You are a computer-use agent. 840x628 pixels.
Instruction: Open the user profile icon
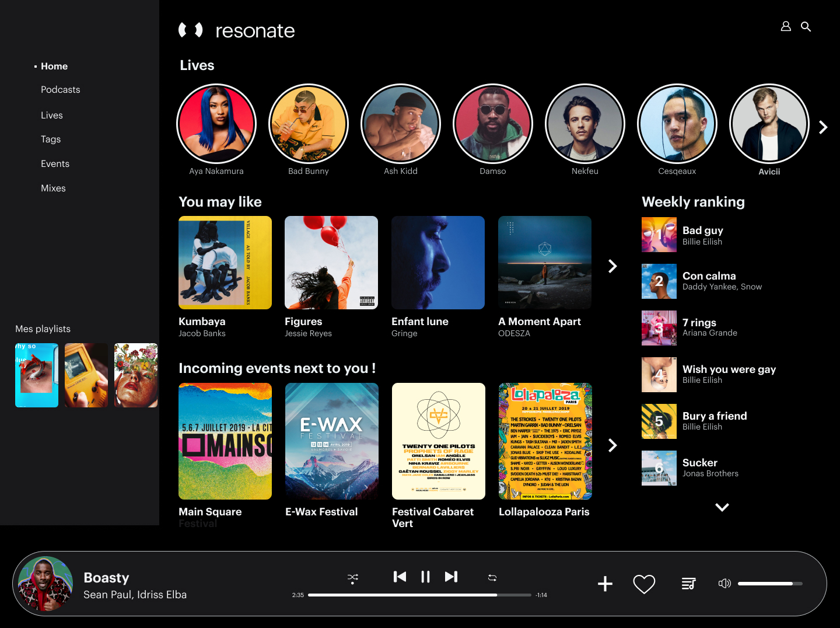tap(786, 26)
